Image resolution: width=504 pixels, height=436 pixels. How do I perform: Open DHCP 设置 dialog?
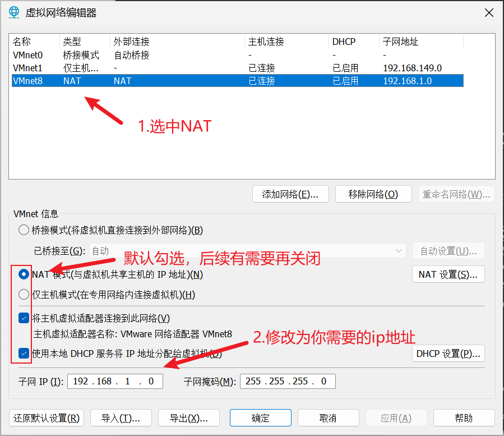pyautogui.click(x=448, y=354)
